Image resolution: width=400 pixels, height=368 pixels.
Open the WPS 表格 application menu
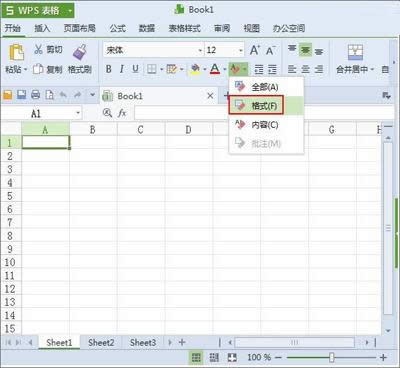pos(37,11)
